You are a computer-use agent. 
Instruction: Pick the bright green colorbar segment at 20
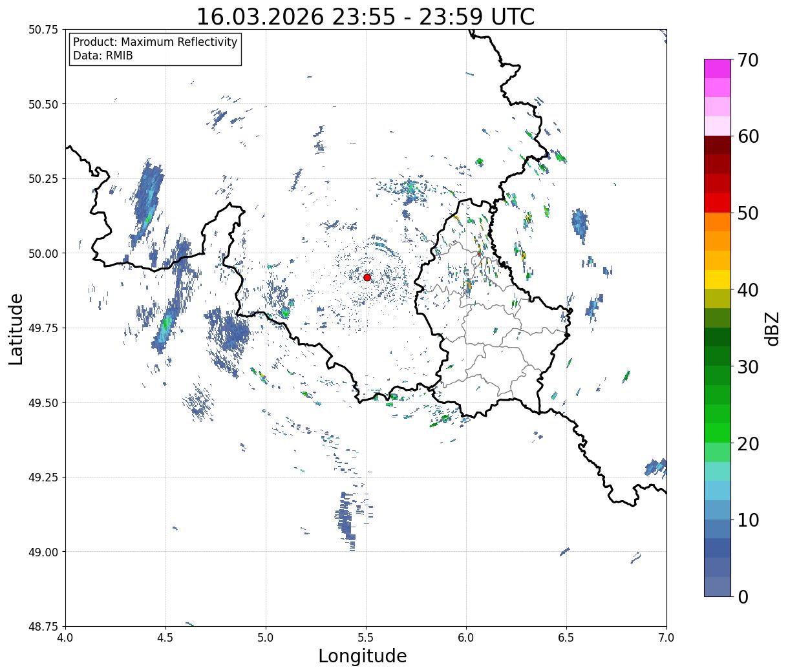(717, 432)
